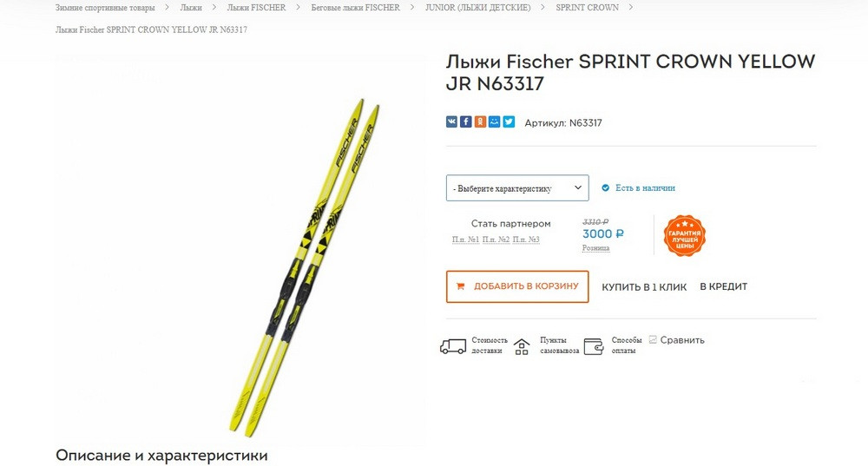
Task: Click ДОБАВИТЬ В КОРЗИНУ button
Action: 517,286
